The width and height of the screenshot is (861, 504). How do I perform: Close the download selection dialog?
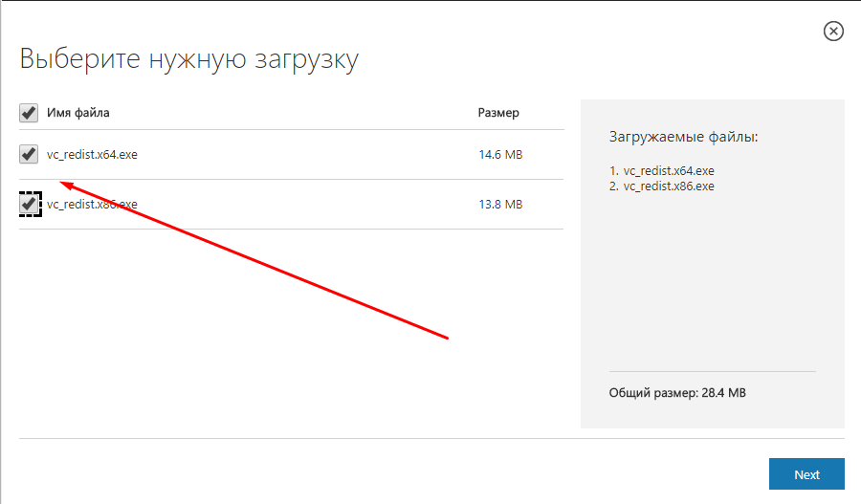[x=833, y=32]
